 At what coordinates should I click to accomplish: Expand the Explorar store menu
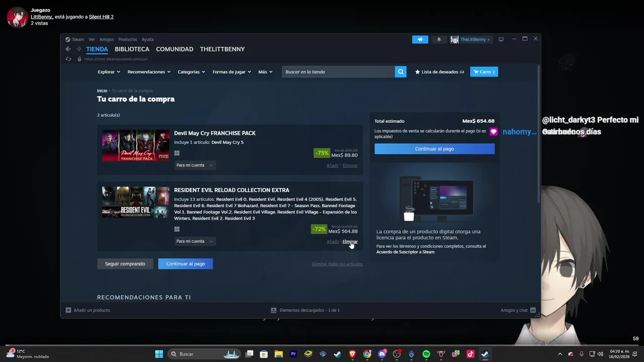click(109, 72)
